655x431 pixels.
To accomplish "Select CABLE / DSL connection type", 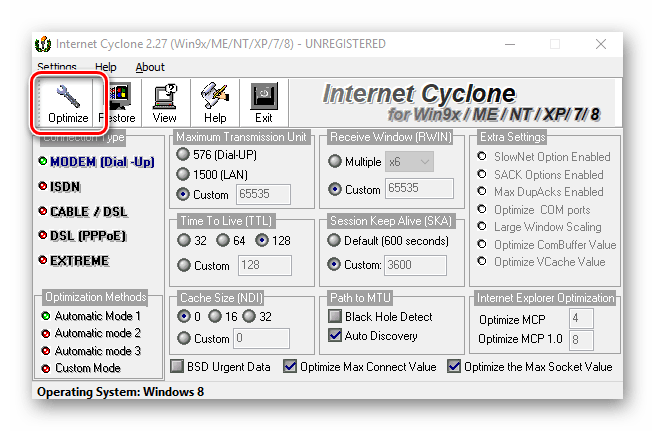I will [83, 211].
